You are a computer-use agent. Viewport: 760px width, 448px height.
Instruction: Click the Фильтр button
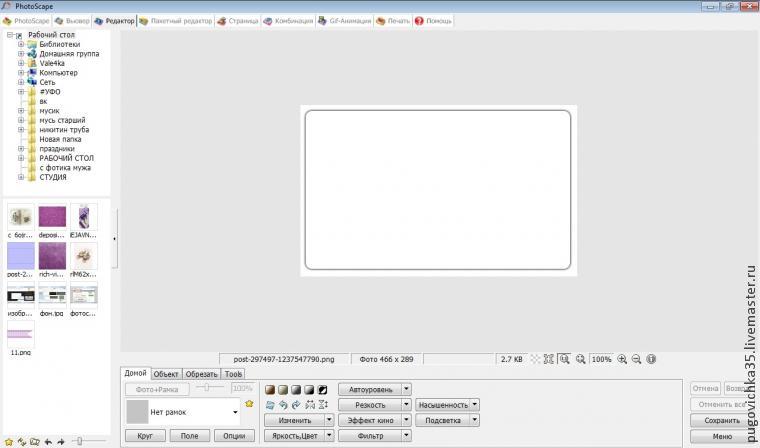(x=371, y=435)
